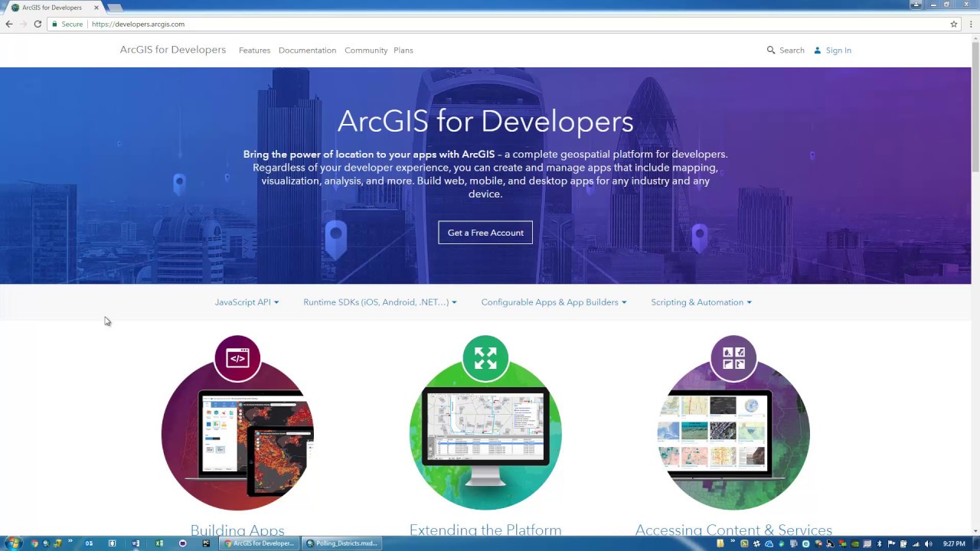Open the Chrome menu (three dots)
The height and width of the screenshot is (551, 980).
971,24
